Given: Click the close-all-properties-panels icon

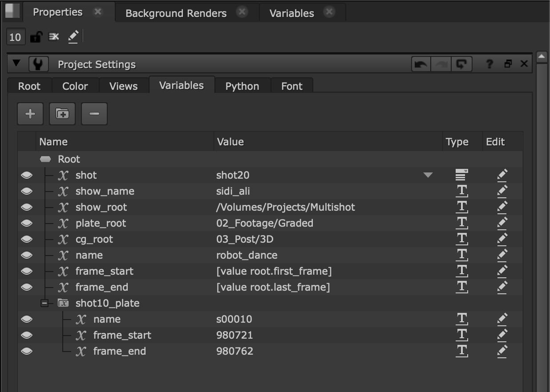Looking at the screenshot, I should point(54,36).
